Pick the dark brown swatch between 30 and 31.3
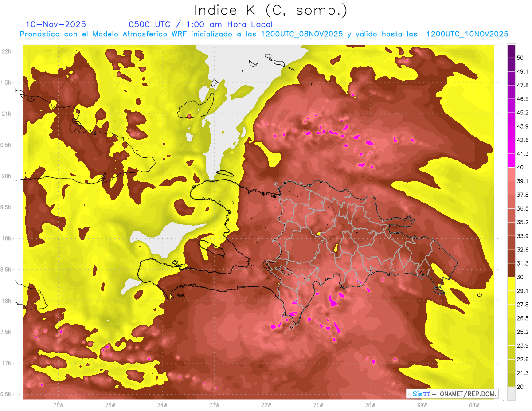The height and width of the screenshot is (411, 532). tap(511, 270)
